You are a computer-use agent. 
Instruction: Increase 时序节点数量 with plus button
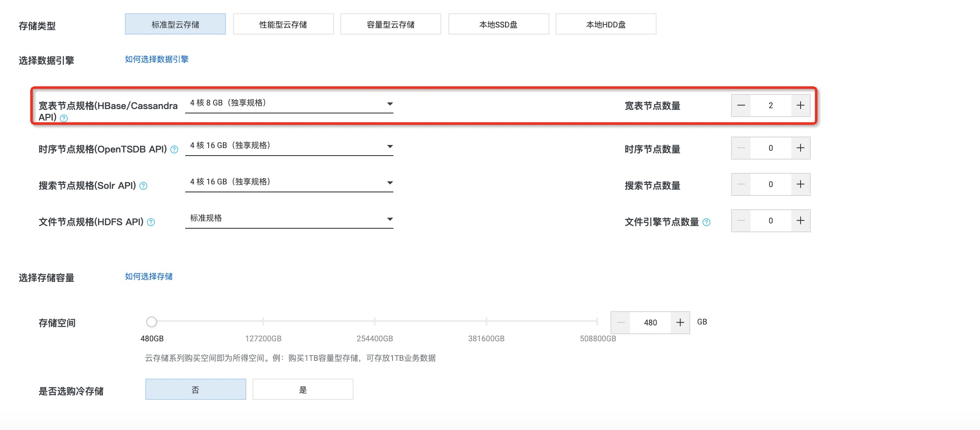[801, 148]
